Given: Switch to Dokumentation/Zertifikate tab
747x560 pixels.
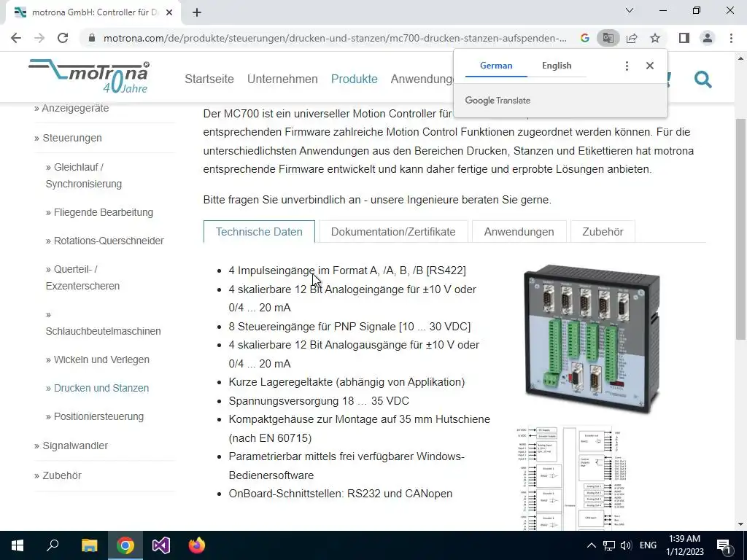Looking at the screenshot, I should coord(393,232).
